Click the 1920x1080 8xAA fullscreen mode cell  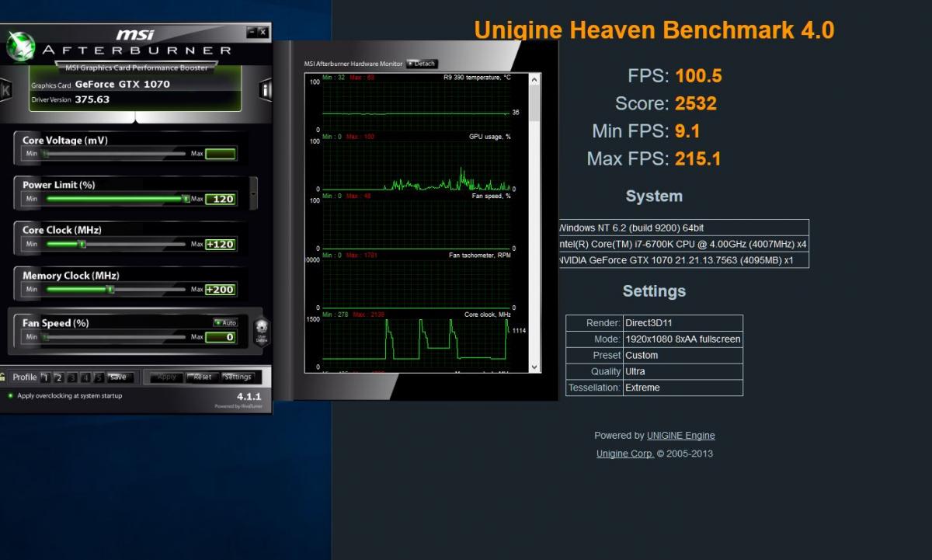[x=683, y=339]
